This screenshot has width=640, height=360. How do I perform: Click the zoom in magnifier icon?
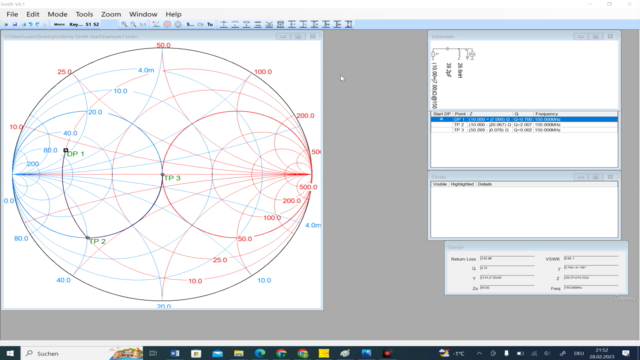124,24
